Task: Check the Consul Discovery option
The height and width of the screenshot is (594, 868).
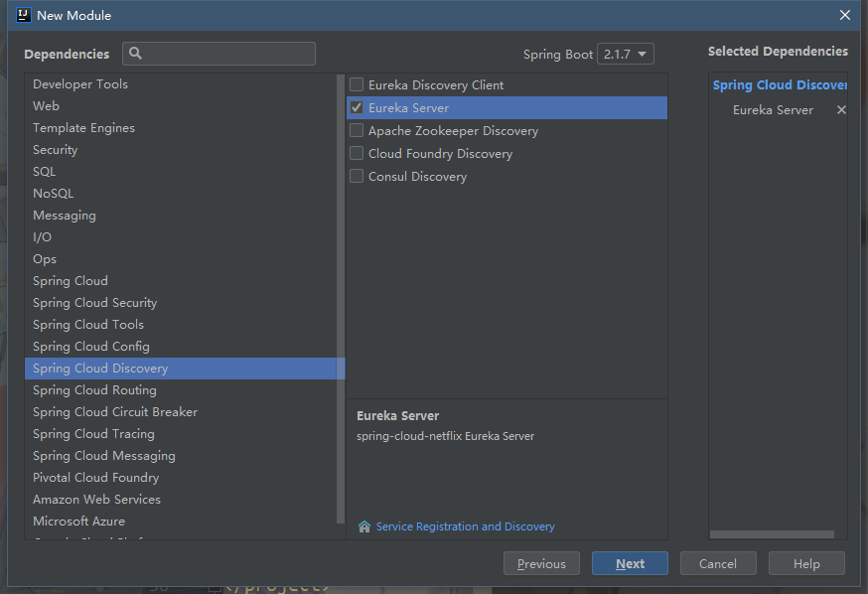Action: point(357,177)
